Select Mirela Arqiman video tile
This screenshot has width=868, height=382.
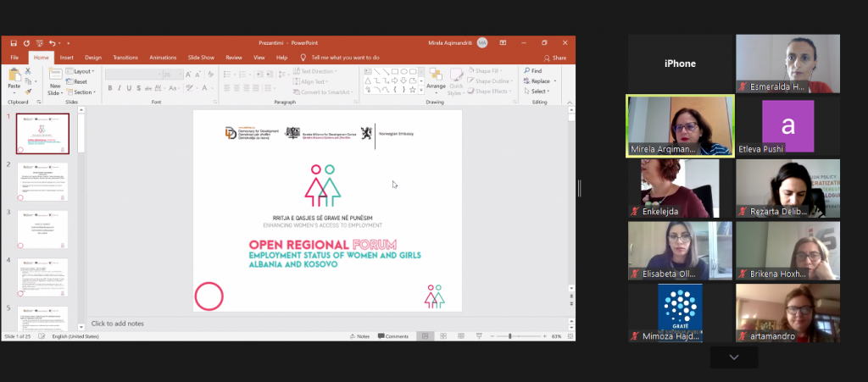(x=680, y=126)
